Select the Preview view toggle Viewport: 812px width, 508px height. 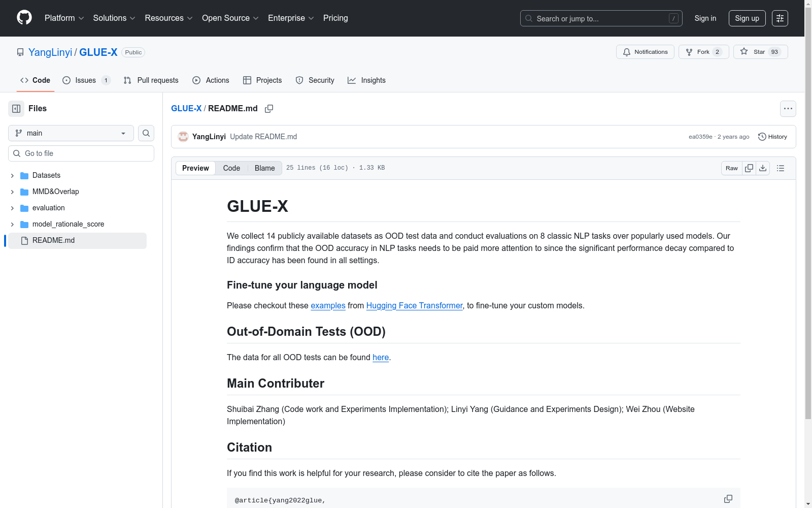click(x=195, y=168)
